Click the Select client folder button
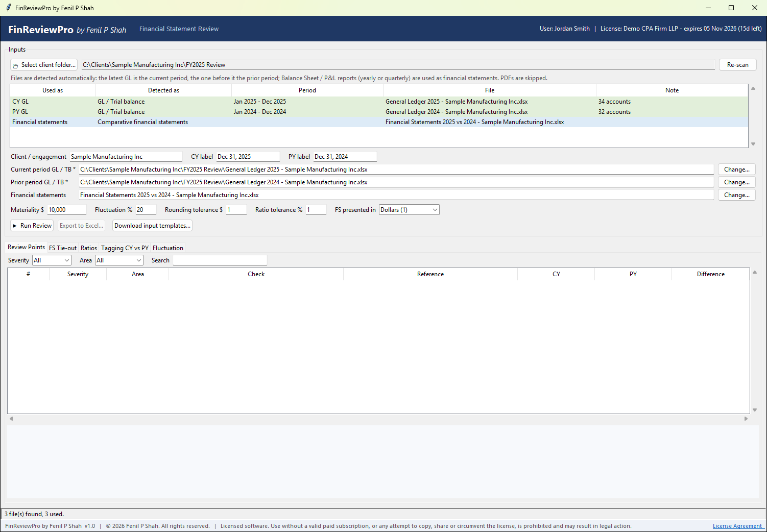The image size is (767, 532). 44,65
